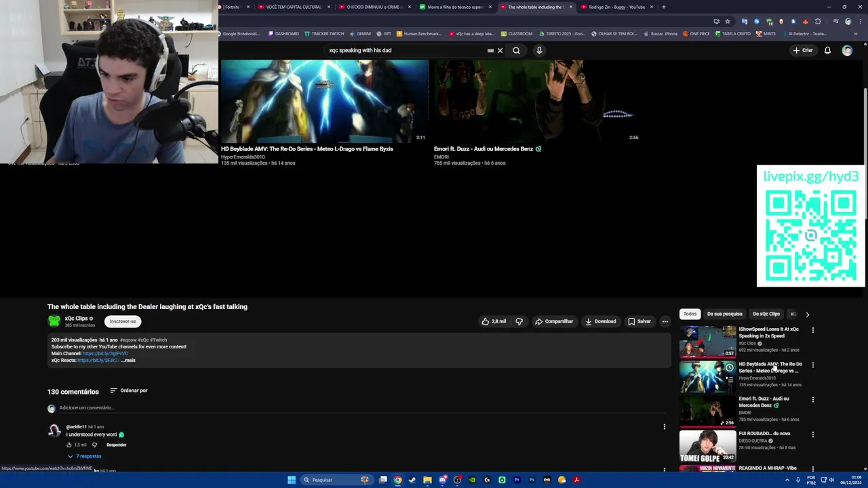Viewport: 868px width, 488px height.
Task: Dislike the @acidic11 comment
Action: tap(94, 445)
